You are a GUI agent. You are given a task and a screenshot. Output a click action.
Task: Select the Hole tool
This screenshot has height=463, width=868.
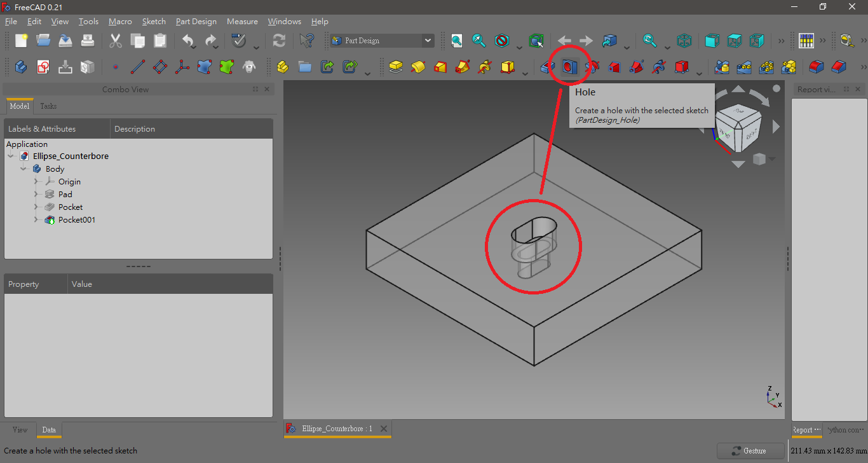(570, 67)
